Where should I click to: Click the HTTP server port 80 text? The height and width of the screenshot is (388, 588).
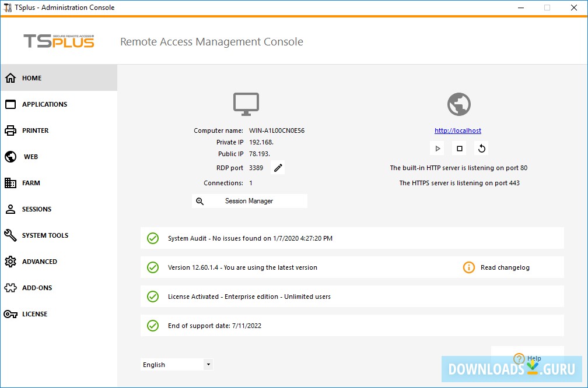[x=459, y=168]
